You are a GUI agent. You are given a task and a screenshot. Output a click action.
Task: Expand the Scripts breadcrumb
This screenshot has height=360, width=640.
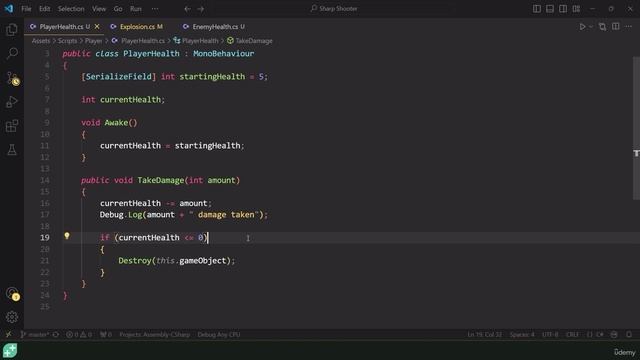(x=67, y=41)
